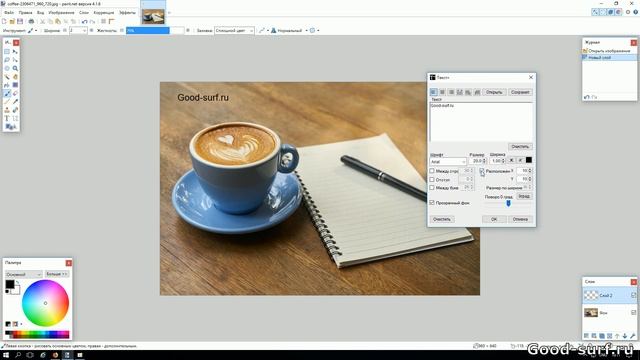
Task: Select the Color Picker eyedropper tool
Action: 15,102
